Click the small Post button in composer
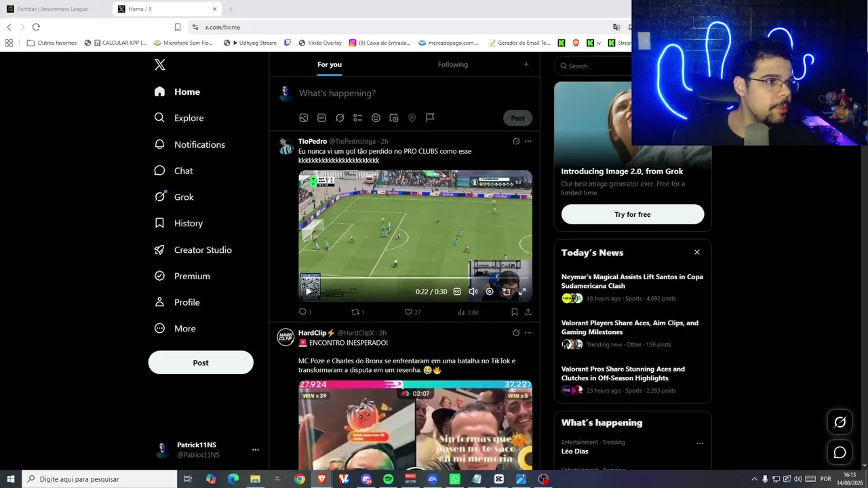This screenshot has width=868, height=488. tap(518, 118)
